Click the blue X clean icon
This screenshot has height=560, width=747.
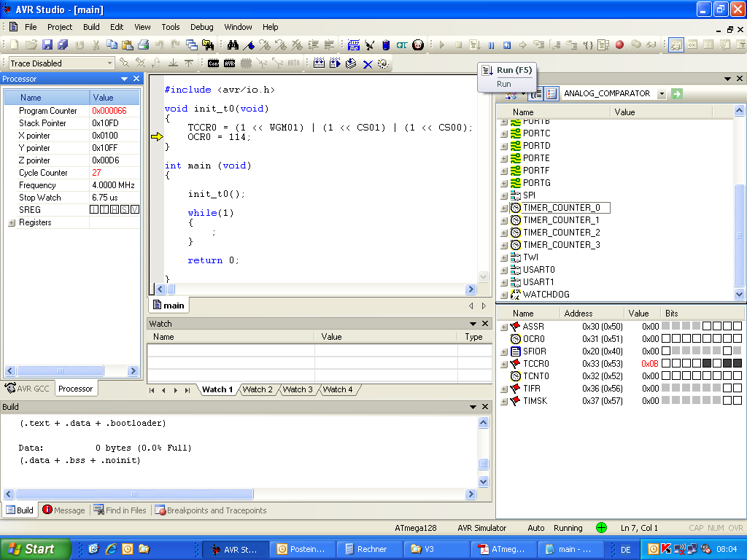[x=368, y=63]
